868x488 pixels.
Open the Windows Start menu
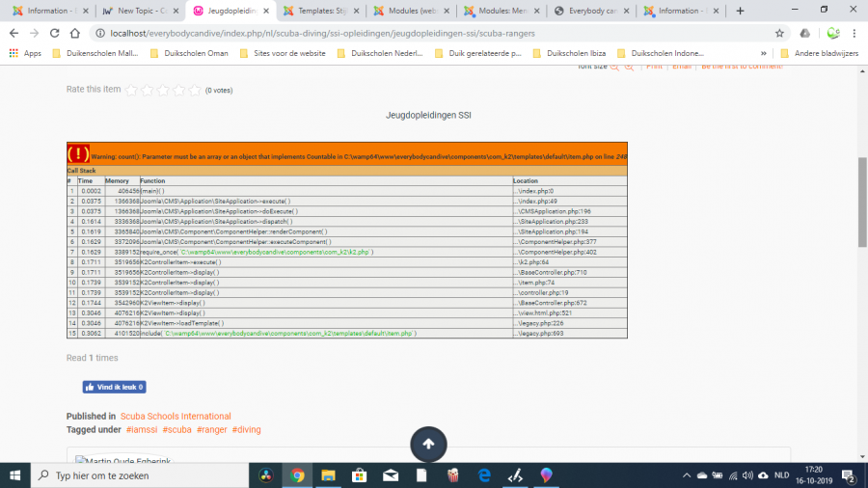point(14,475)
